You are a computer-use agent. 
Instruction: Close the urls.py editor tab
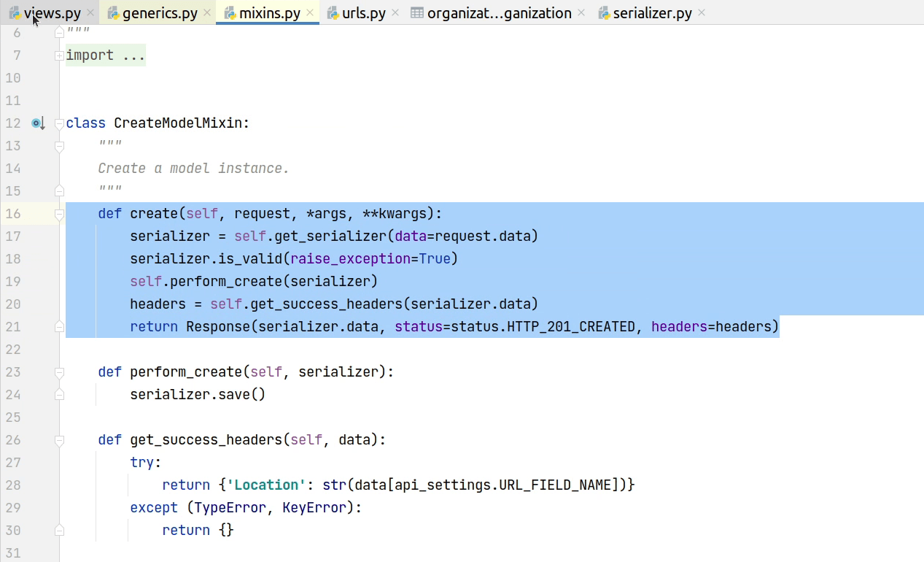tap(395, 13)
